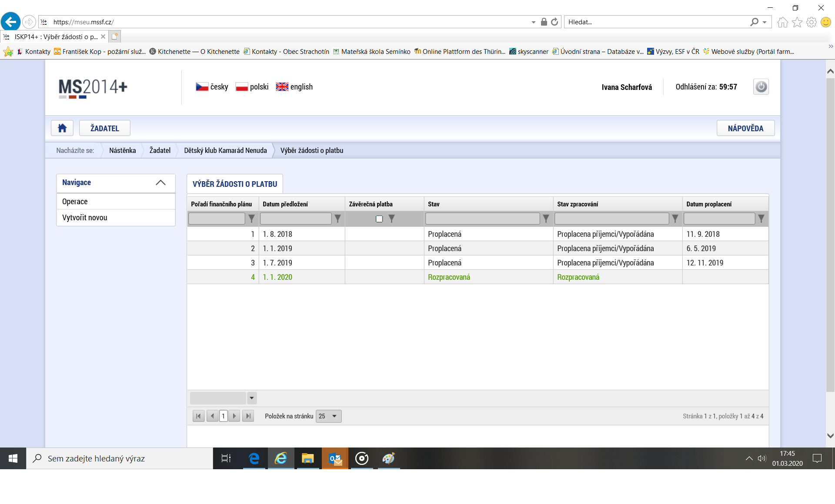
Task: Open Outlook from the taskbar
Action: (335, 458)
